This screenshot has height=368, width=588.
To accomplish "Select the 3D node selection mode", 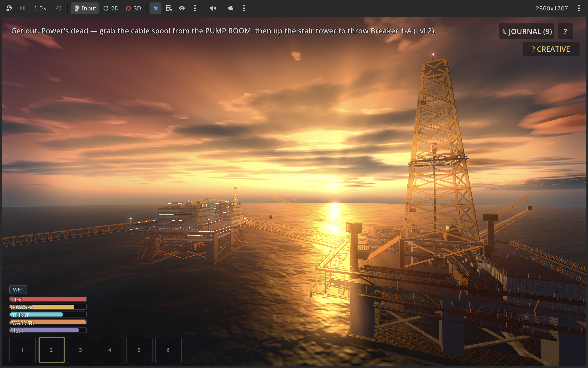I will click(x=133, y=8).
